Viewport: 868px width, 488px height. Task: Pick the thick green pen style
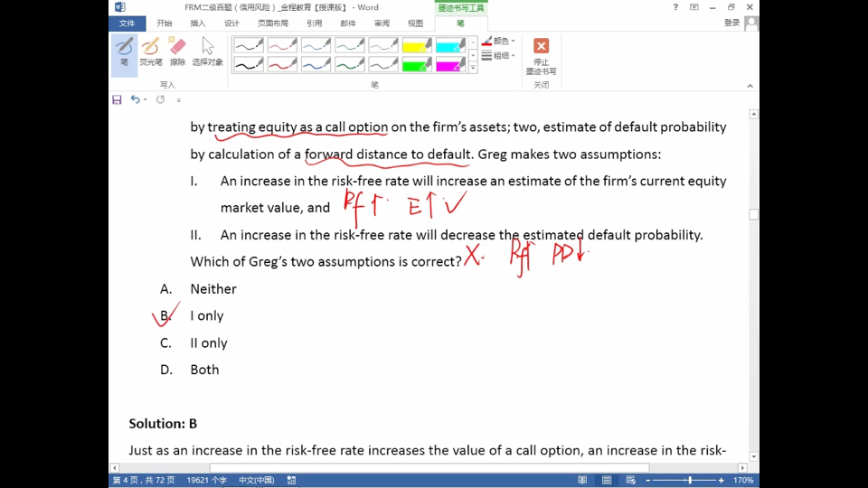point(350,65)
